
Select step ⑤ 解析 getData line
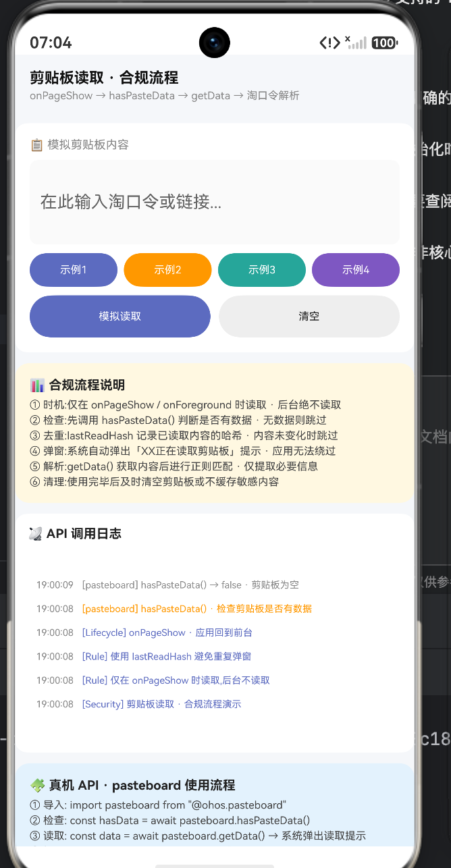pos(174,466)
